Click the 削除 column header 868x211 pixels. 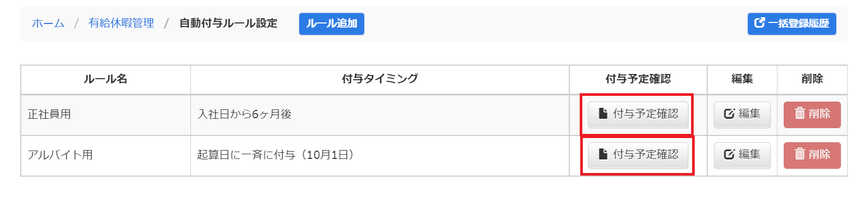tap(812, 79)
